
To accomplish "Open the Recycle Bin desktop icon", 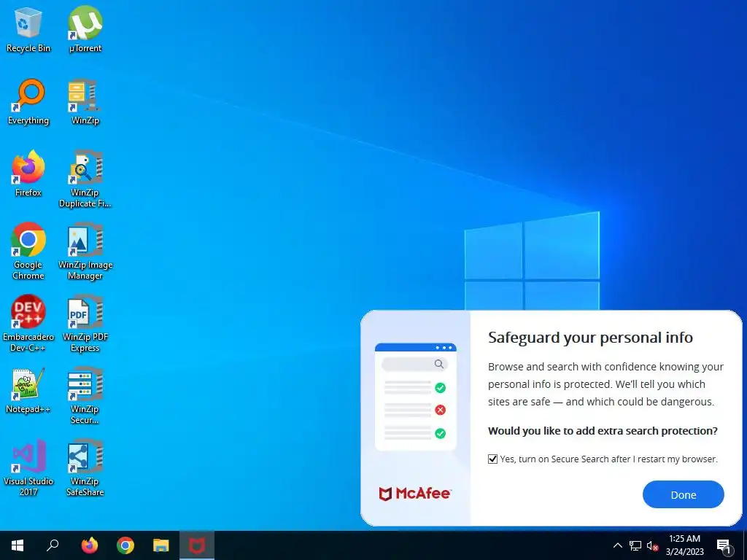I will (x=28, y=29).
